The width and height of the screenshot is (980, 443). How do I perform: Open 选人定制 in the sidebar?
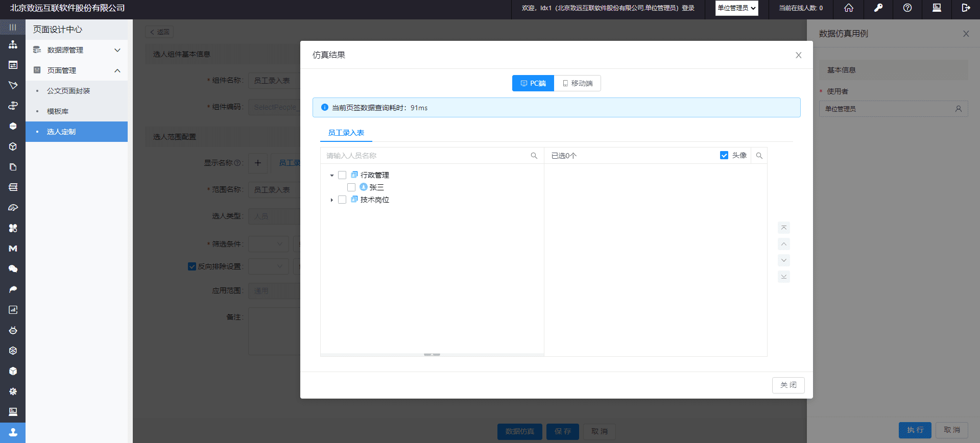click(77, 132)
